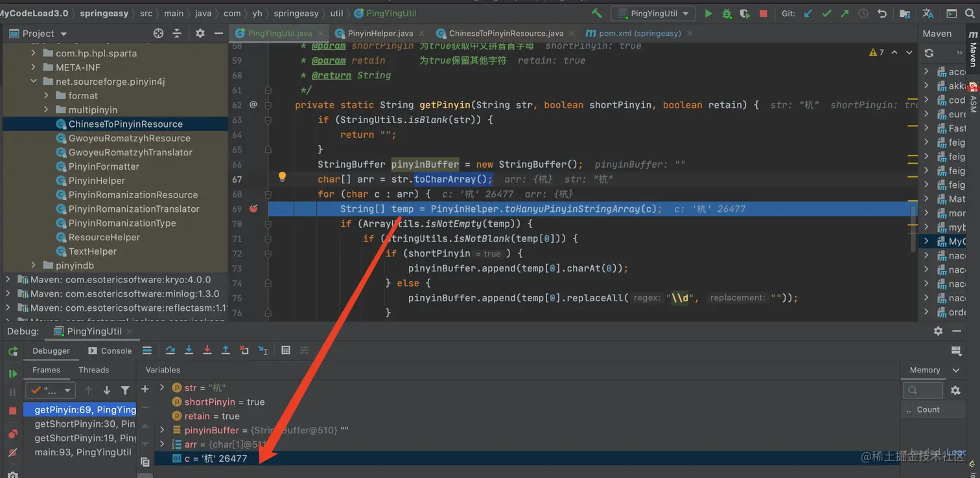Open Search Everywhere magnifier
Image resolution: width=980 pixels, height=478 pixels.
coord(970,14)
